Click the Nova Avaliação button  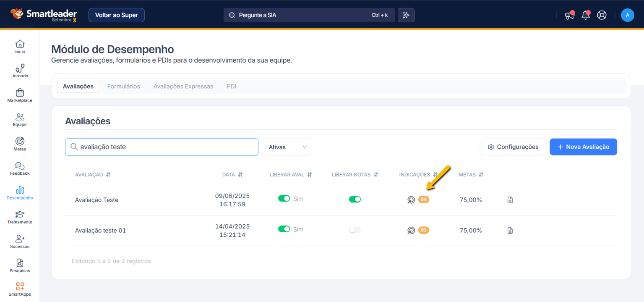tap(583, 147)
